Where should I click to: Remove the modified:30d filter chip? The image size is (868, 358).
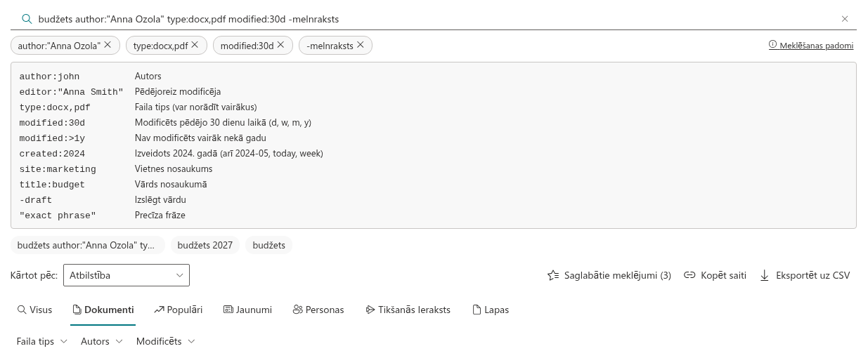[x=280, y=45]
